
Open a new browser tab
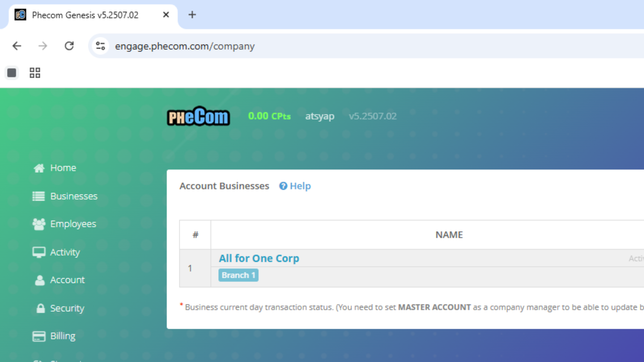192,15
